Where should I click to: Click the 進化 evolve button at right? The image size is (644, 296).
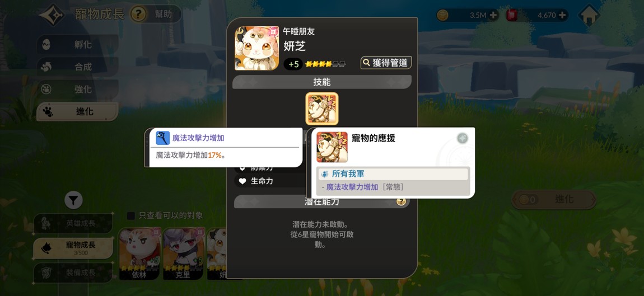point(554,200)
